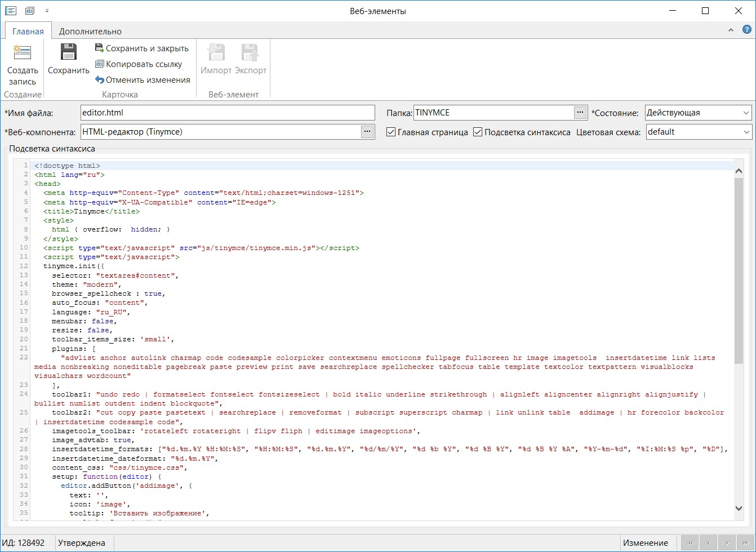Open component picker with the Веб-компонента ellipsis button

tap(367, 132)
